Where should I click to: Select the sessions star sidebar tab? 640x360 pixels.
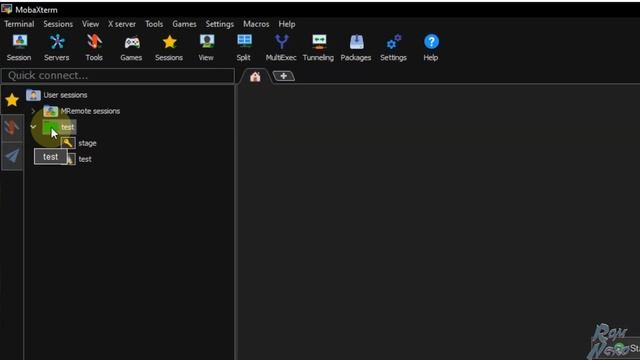coord(12,100)
